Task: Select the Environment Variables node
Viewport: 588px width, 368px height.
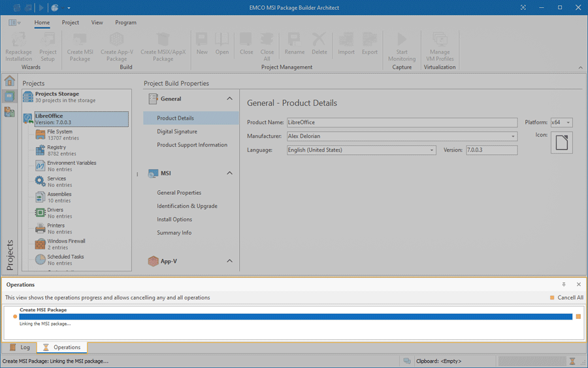Action: click(65, 166)
